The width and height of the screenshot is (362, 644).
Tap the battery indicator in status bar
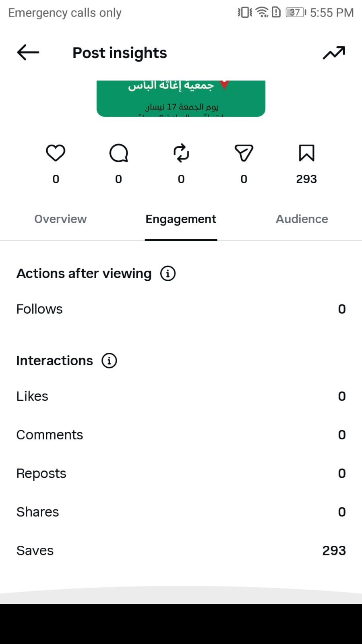click(296, 12)
